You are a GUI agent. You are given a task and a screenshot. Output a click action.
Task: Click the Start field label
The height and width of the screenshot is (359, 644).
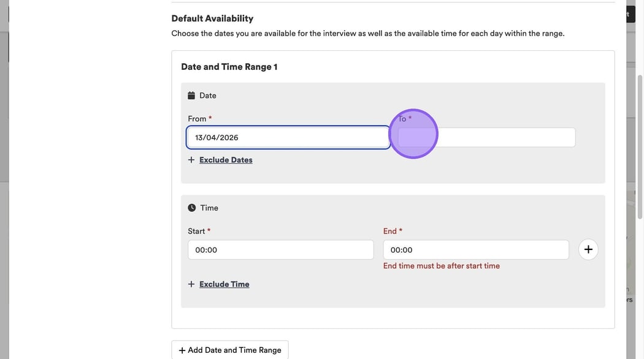pos(196,231)
